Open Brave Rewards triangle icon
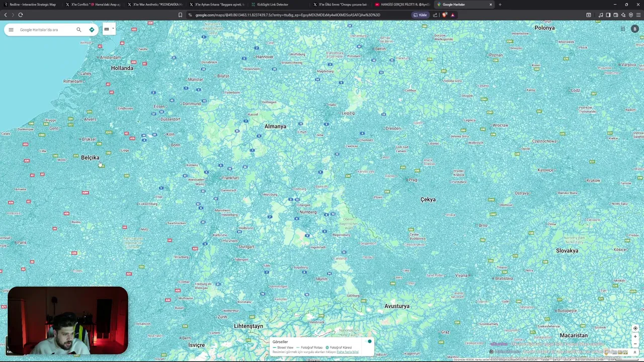644x362 pixels. (x=452, y=15)
